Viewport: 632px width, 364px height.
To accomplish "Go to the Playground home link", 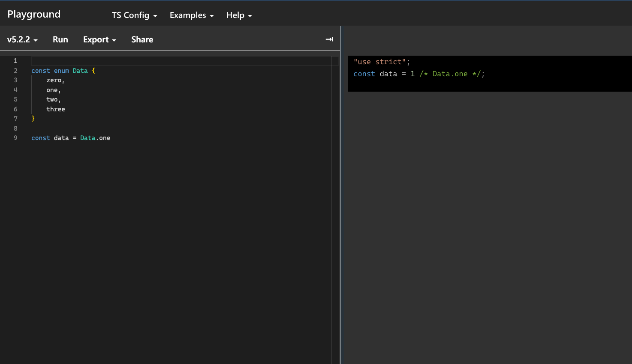I will (x=34, y=14).
